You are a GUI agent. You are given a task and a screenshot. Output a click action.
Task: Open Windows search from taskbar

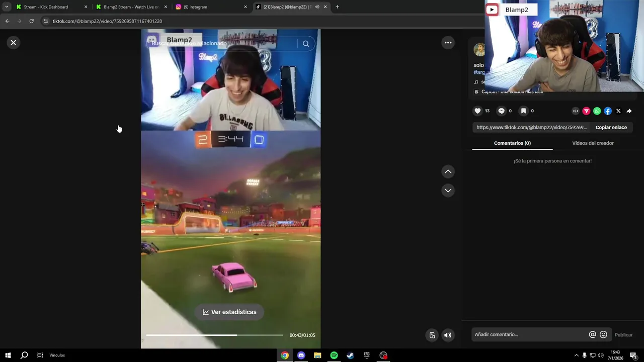tap(24, 355)
